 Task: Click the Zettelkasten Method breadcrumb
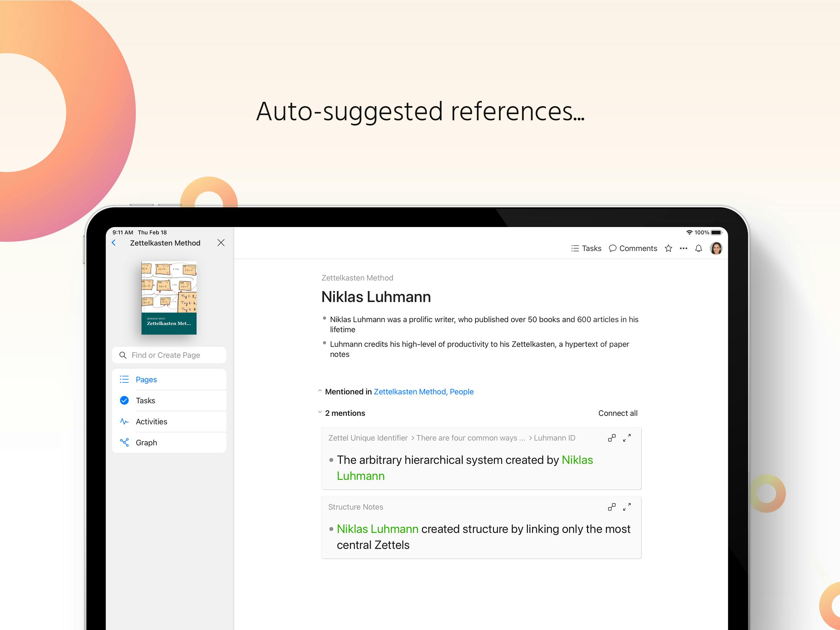357,278
